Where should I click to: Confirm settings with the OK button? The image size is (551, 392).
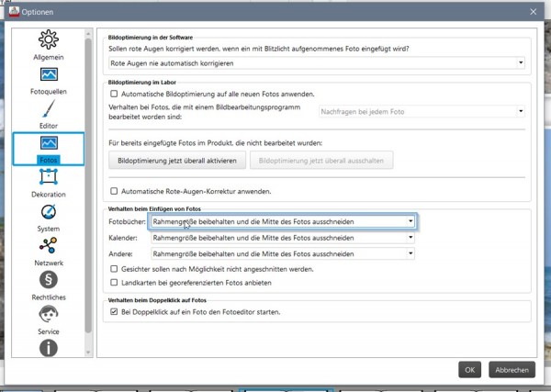coord(470,370)
